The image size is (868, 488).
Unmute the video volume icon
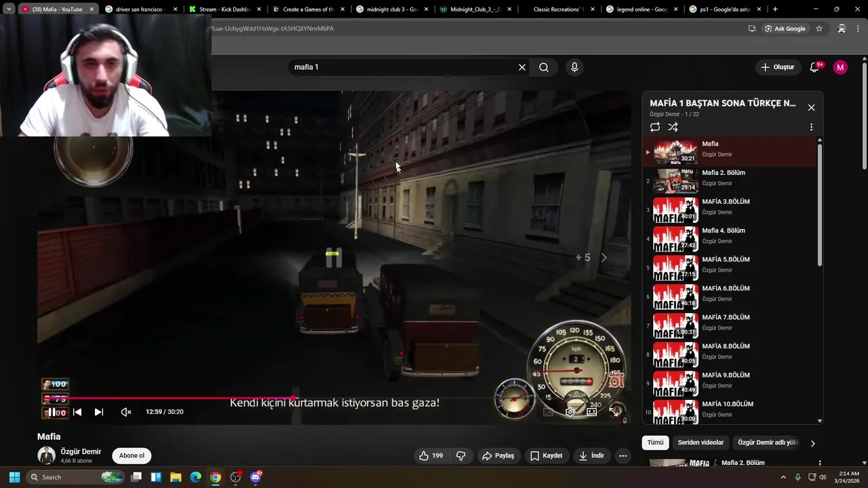click(126, 412)
